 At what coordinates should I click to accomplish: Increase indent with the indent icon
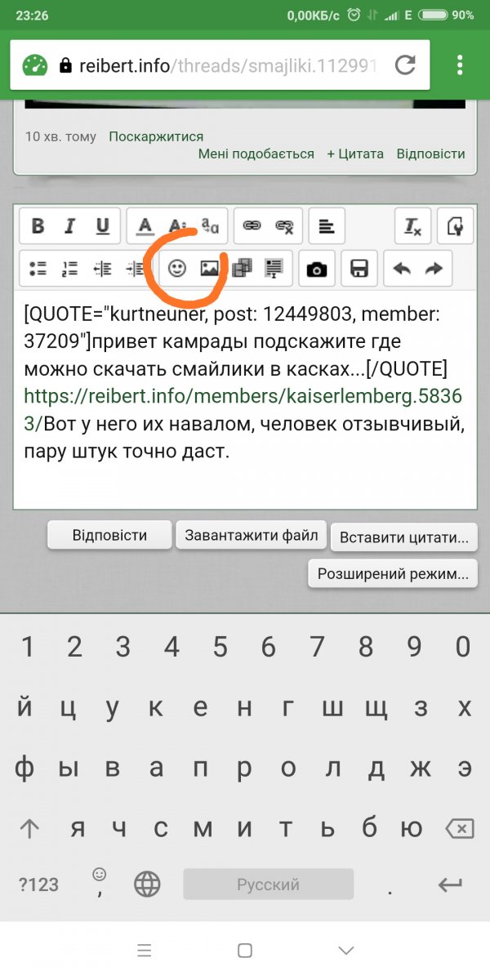tap(135, 269)
